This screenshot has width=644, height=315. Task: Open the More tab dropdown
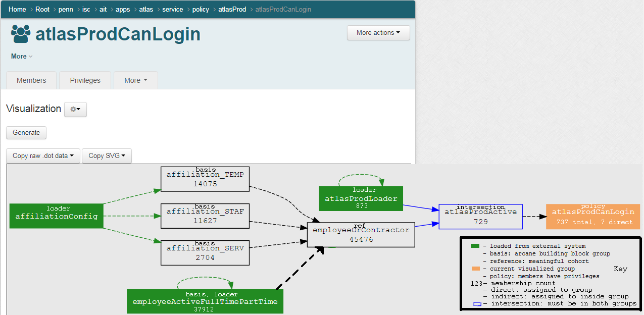click(136, 80)
